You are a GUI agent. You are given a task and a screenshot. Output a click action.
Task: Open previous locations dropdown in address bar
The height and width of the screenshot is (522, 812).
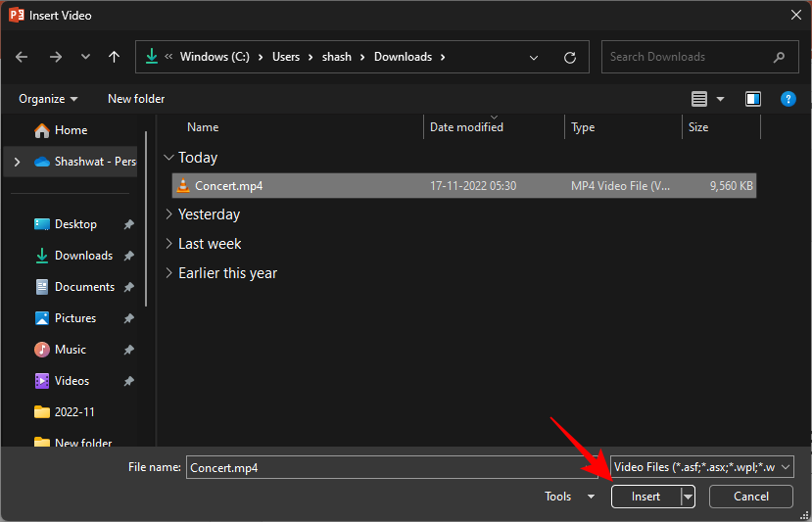coord(534,58)
